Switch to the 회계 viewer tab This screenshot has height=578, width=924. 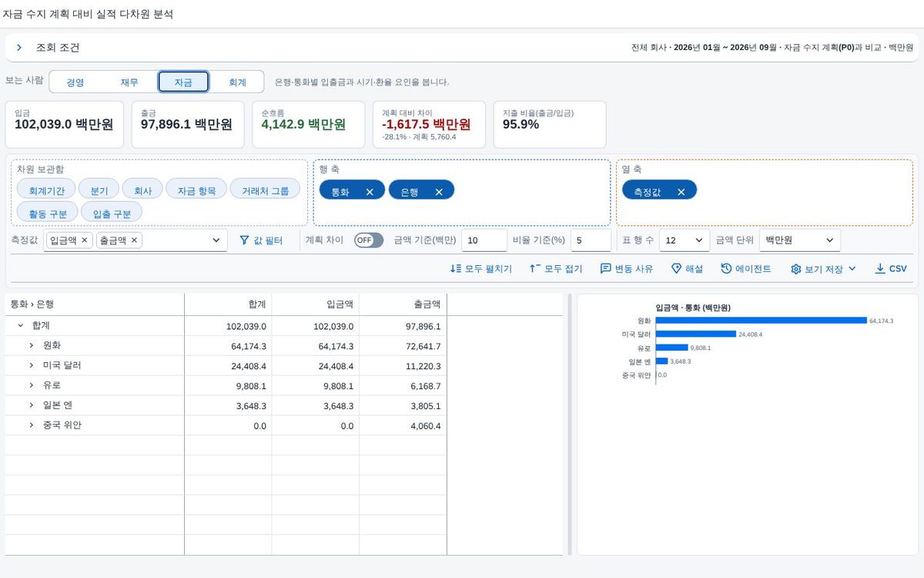[x=237, y=82]
